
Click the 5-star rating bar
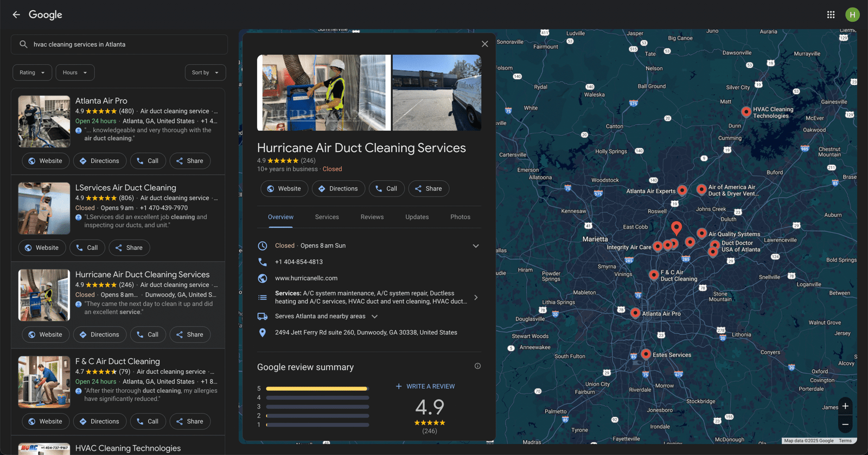point(317,389)
